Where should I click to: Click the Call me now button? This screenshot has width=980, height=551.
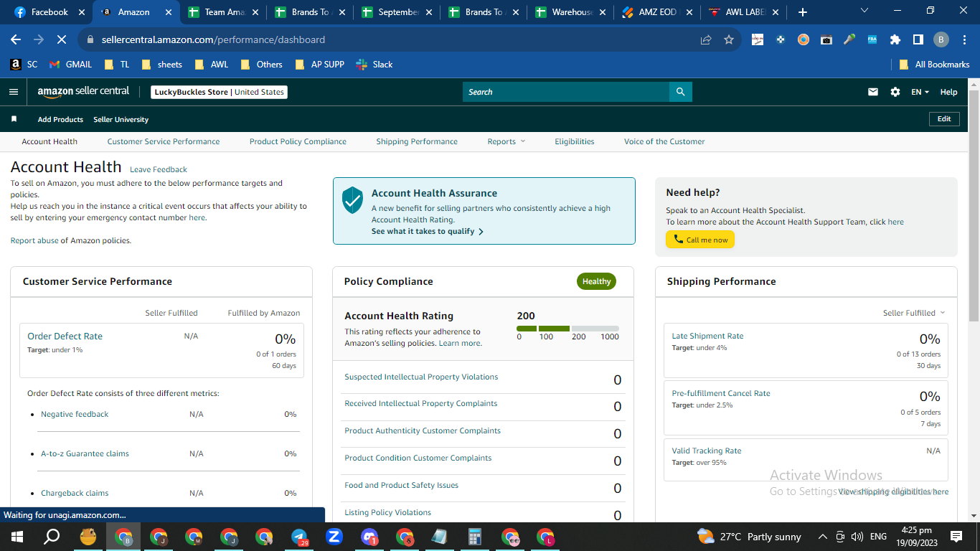tap(700, 240)
